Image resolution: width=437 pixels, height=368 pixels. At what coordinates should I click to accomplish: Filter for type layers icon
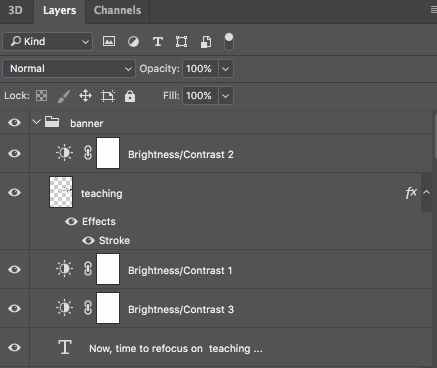[158, 42]
